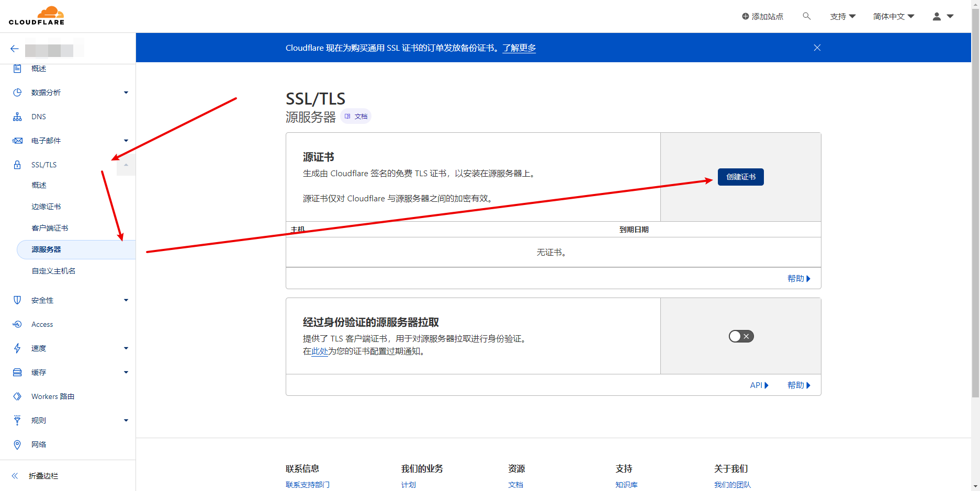Click 帮助 in origin pulls card

pos(799,385)
